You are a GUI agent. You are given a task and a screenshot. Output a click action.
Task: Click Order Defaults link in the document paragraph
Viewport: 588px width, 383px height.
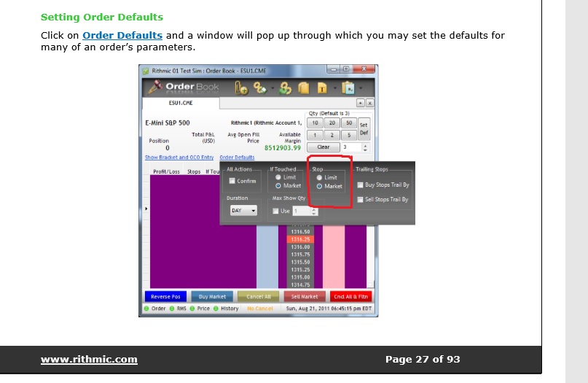(122, 35)
